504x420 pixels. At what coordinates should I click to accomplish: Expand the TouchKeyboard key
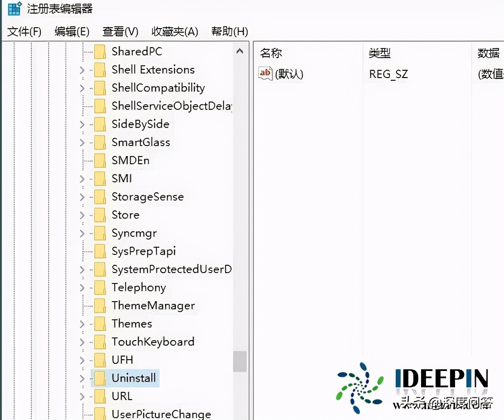82,342
